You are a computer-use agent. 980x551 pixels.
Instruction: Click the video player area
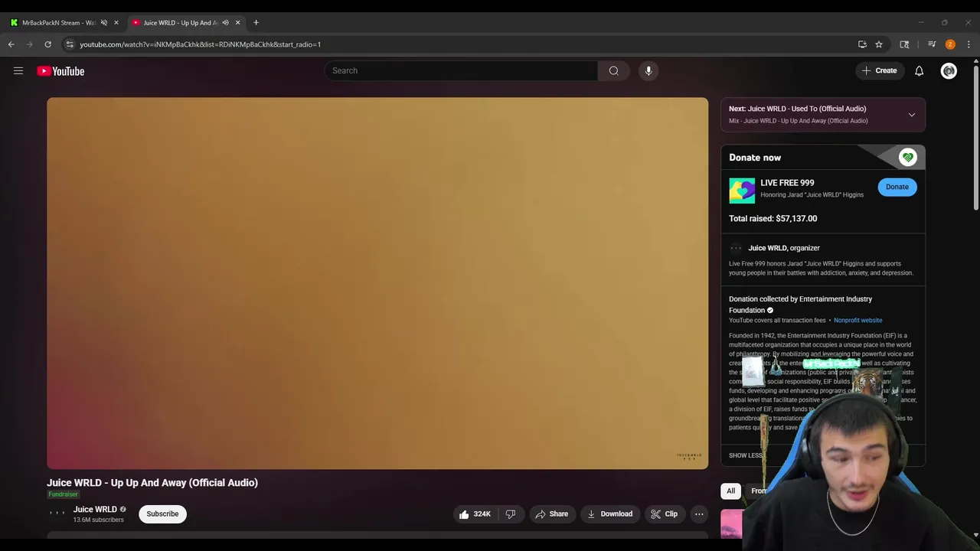coord(377,283)
